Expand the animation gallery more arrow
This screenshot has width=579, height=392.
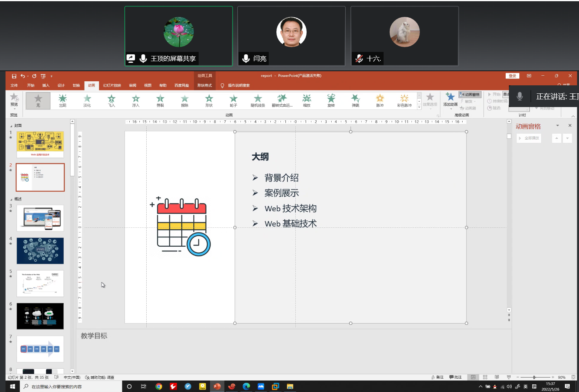tap(419, 107)
